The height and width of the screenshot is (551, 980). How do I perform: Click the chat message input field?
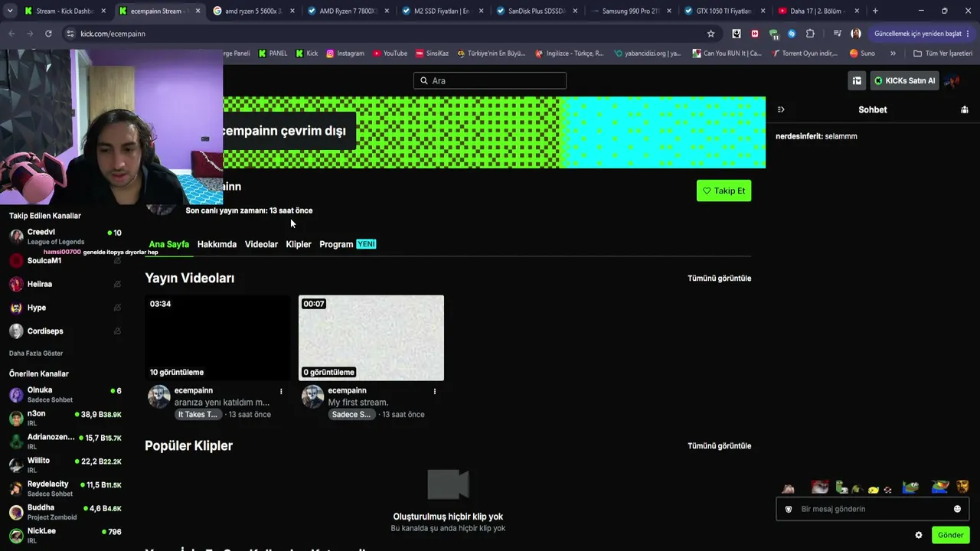(872, 509)
